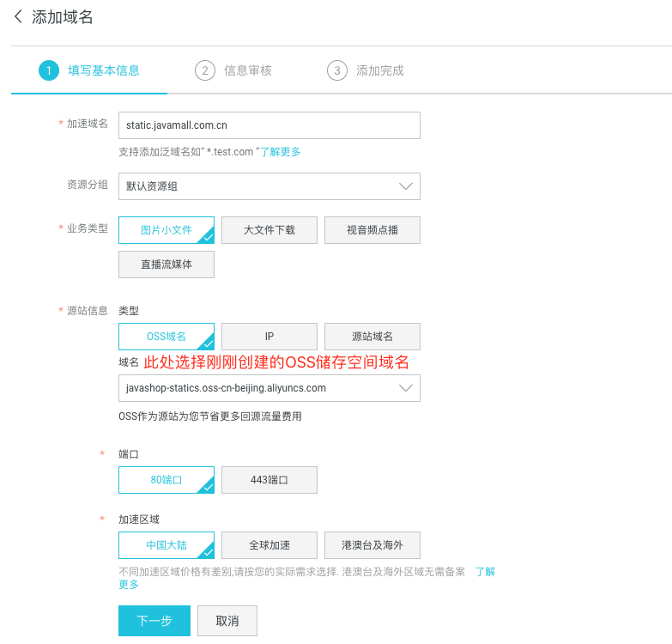The width and height of the screenshot is (672, 644).
Task: Click the 添加域名 page title
Action: tap(62, 17)
